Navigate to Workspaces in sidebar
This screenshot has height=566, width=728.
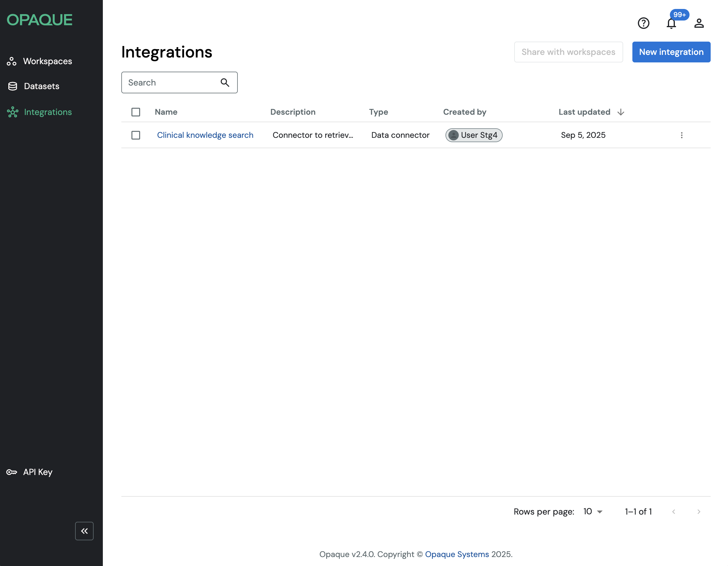[47, 61]
